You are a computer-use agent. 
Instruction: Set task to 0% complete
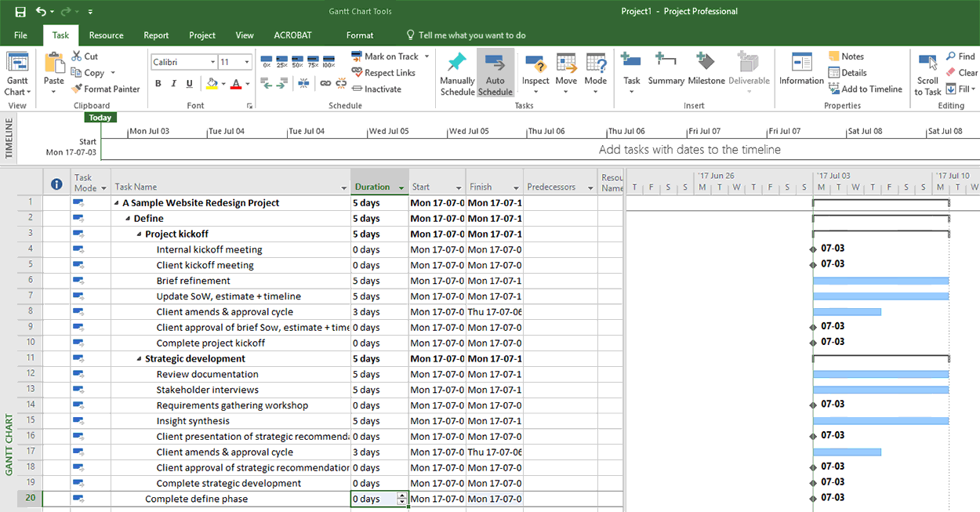(x=267, y=61)
